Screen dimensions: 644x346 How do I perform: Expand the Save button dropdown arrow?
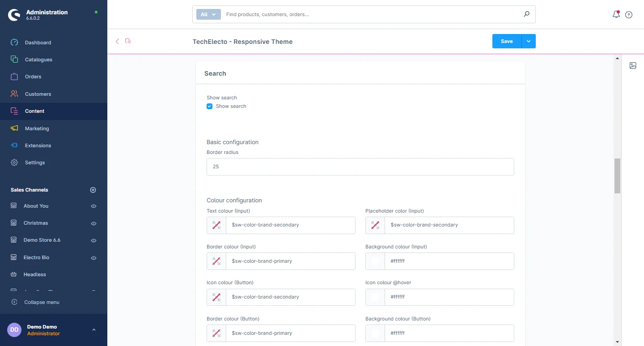point(529,41)
